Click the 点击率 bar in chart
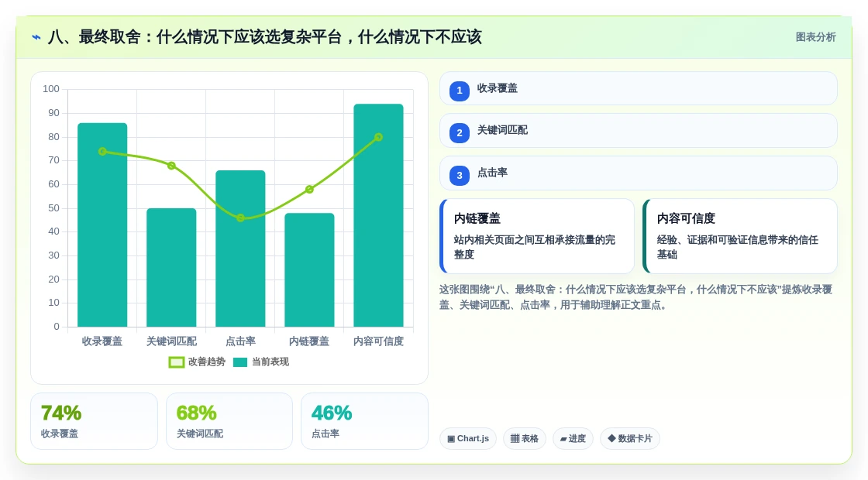This screenshot has width=868, height=480. pos(240,249)
